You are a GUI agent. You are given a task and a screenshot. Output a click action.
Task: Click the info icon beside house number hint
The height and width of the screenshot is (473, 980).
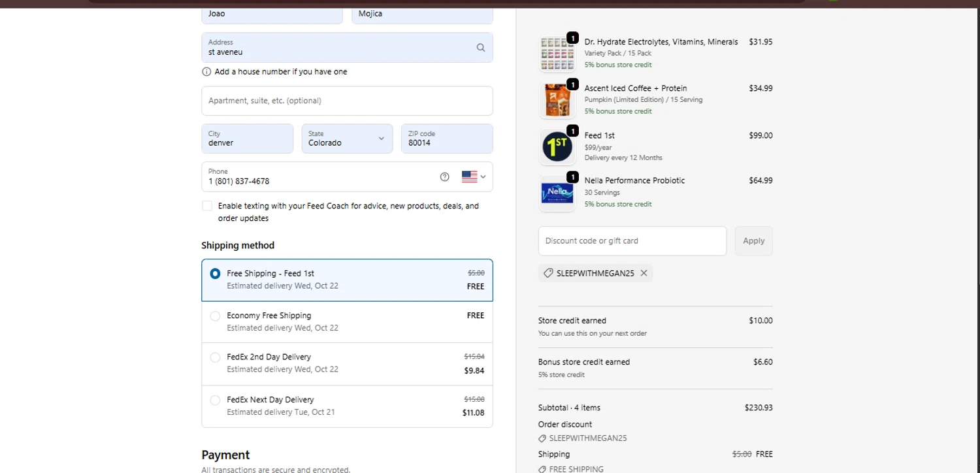point(206,72)
